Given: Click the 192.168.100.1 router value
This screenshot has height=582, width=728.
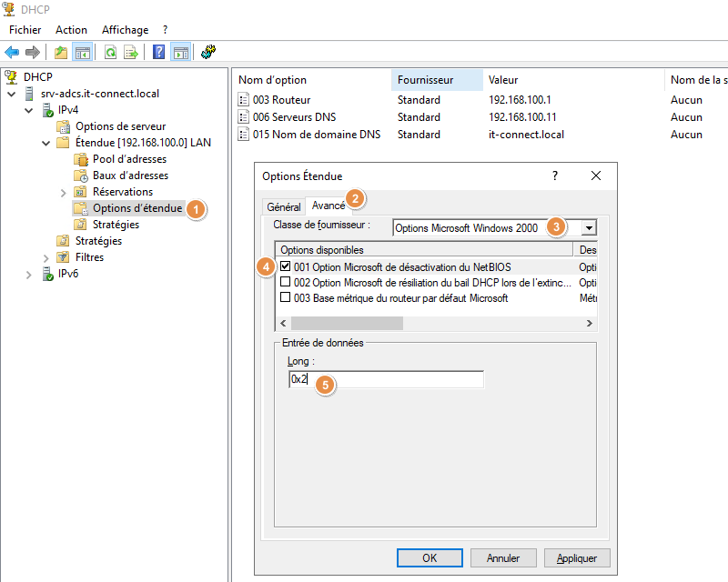Looking at the screenshot, I should (520, 100).
